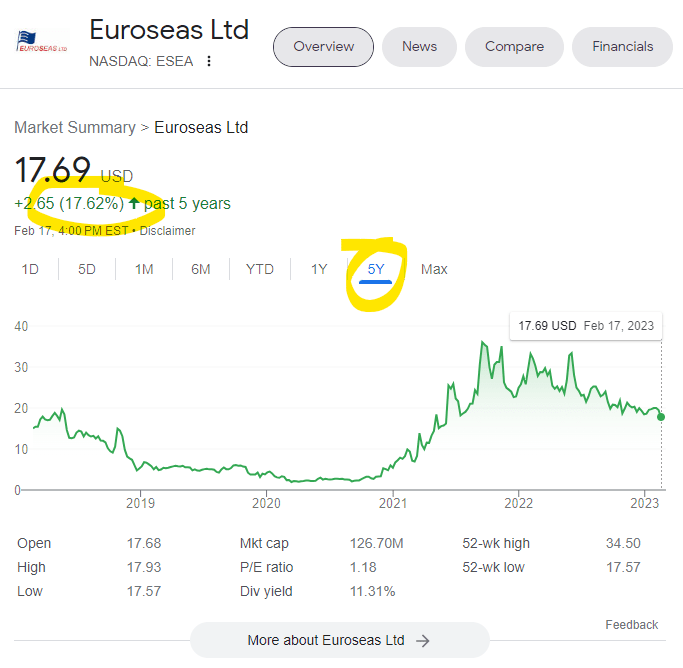Show year-to-date YTD chart
The height and width of the screenshot is (668, 683).
pos(260,269)
